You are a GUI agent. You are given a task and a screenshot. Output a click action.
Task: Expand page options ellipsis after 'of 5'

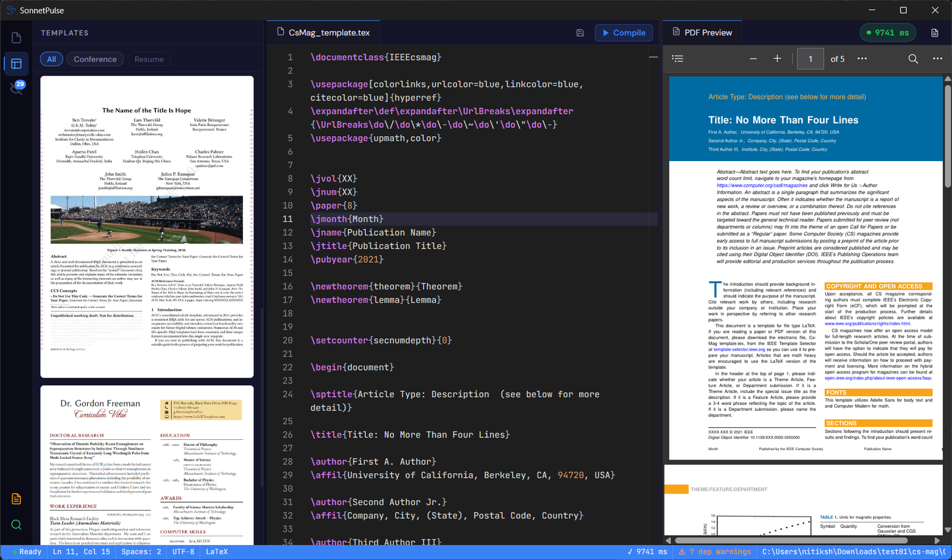point(862,58)
